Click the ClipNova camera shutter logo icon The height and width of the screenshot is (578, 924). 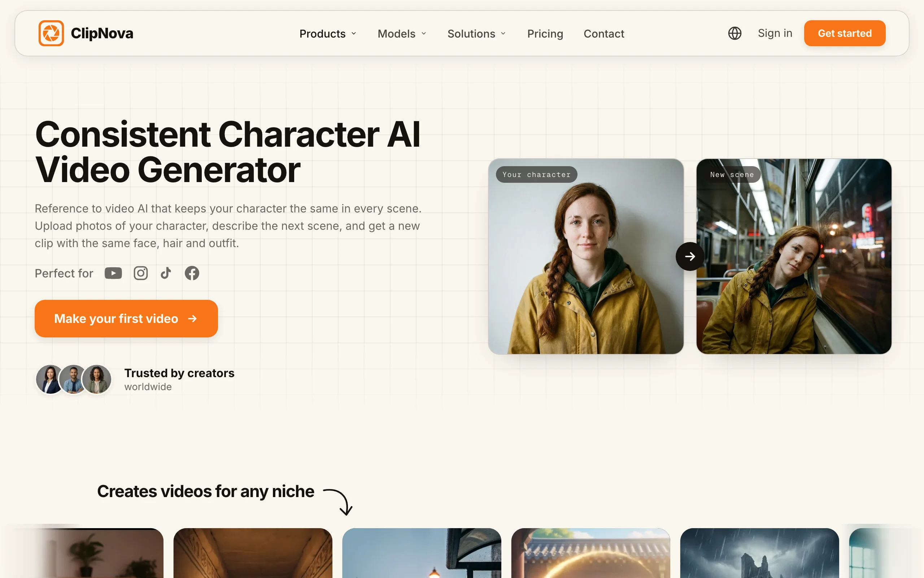point(51,33)
